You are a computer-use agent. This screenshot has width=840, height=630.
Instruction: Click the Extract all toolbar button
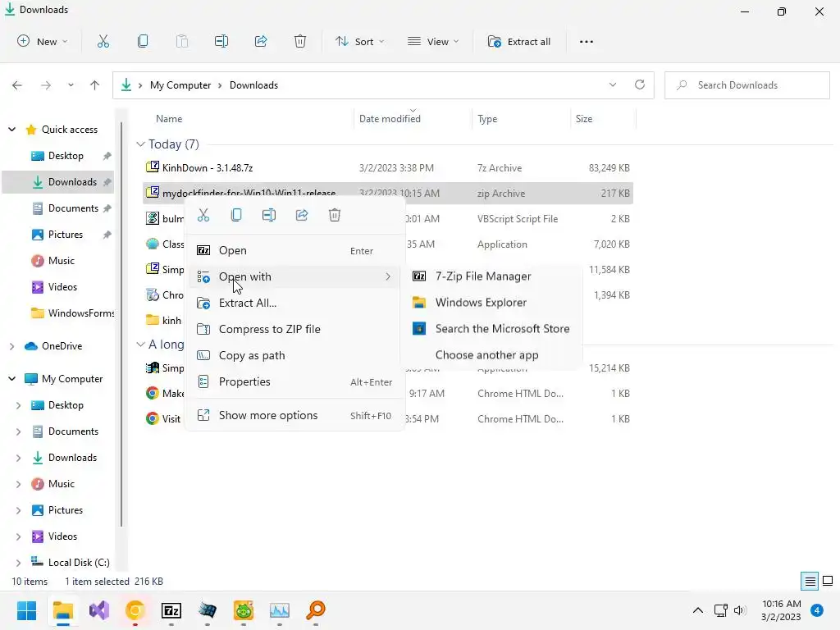[519, 41]
